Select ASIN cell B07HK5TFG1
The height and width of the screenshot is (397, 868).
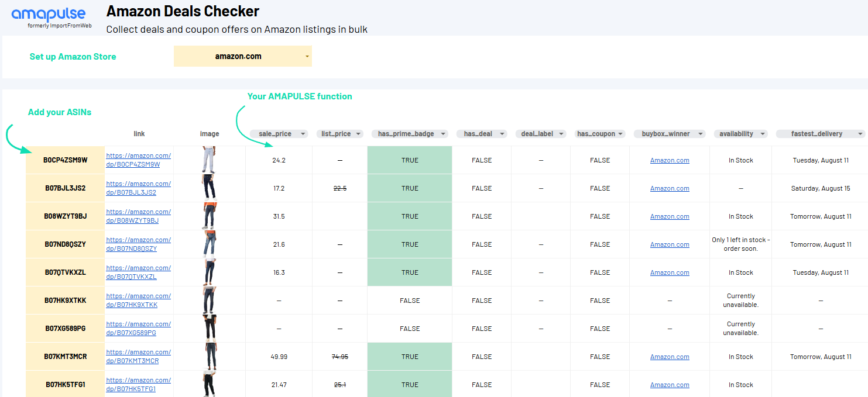[x=66, y=385]
